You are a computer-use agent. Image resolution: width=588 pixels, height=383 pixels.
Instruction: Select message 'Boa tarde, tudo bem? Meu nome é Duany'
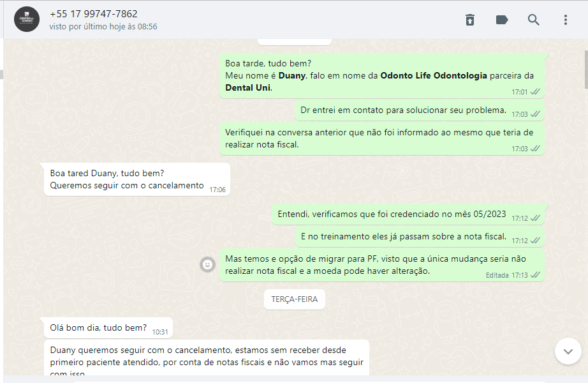pos(382,75)
